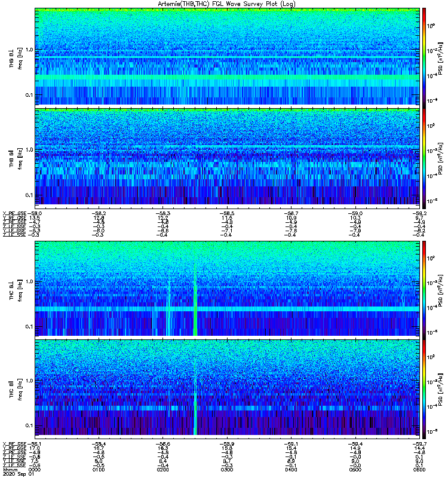This screenshot has width=448, height=478.
Task: Click the 'THB B∥ freq [Hz]' axis label
Action: point(16,158)
